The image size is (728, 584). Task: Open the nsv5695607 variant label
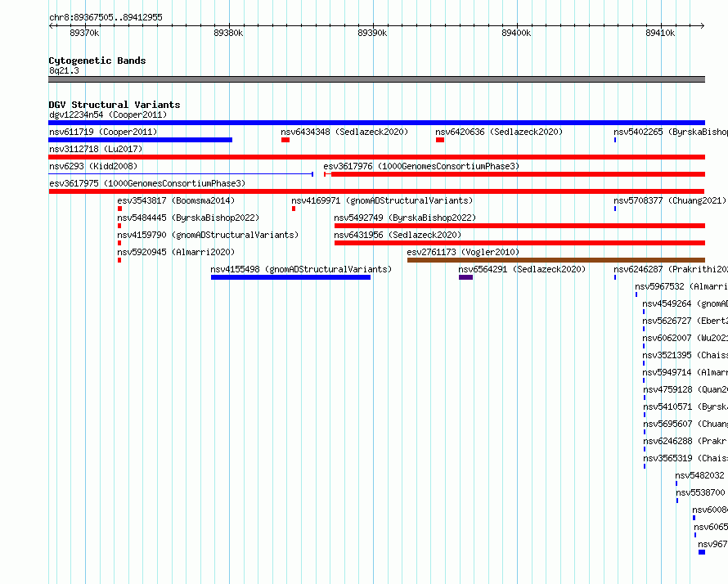pos(685,424)
